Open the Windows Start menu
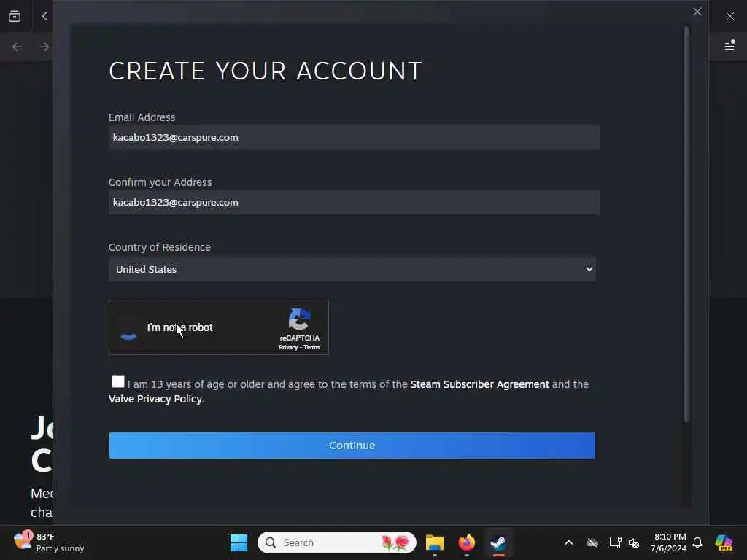 pyautogui.click(x=239, y=542)
